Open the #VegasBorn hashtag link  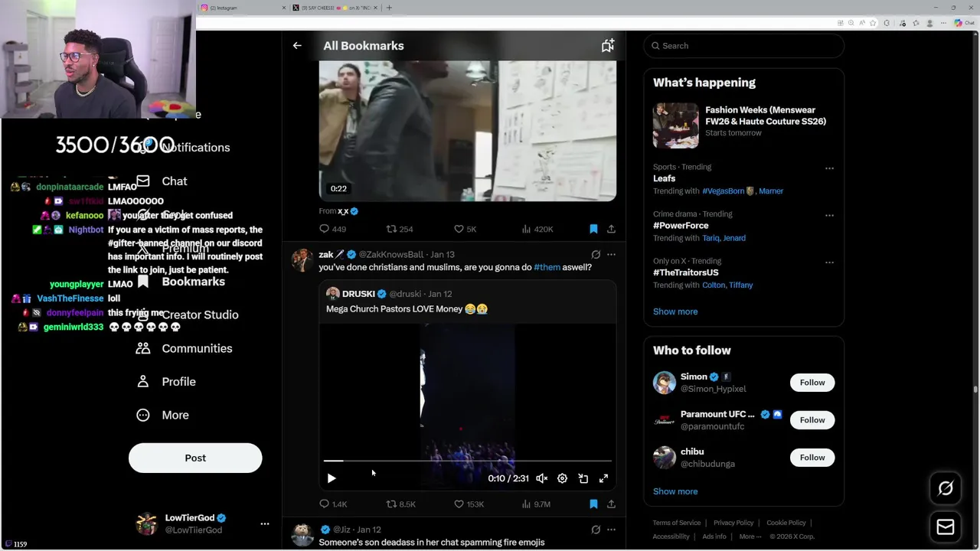(724, 191)
